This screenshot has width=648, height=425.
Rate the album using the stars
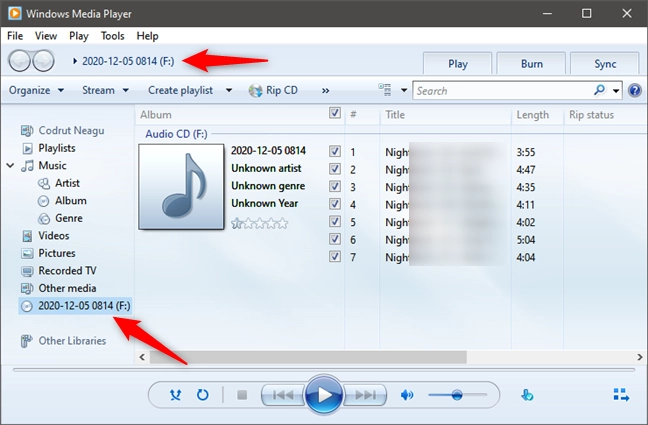point(260,224)
